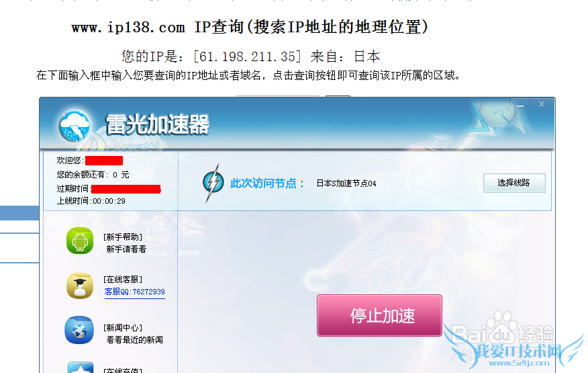Click the 选择线路 button

pos(514,183)
